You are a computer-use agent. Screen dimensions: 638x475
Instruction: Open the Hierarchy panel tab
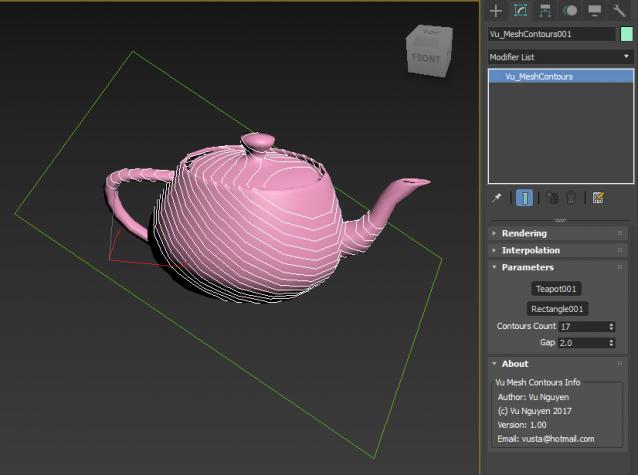click(x=545, y=10)
